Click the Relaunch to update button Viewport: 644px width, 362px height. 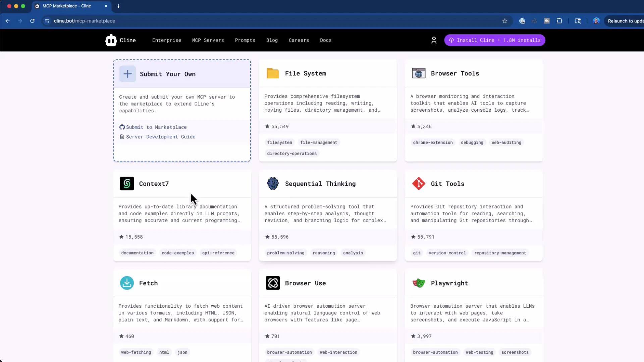tap(625, 21)
